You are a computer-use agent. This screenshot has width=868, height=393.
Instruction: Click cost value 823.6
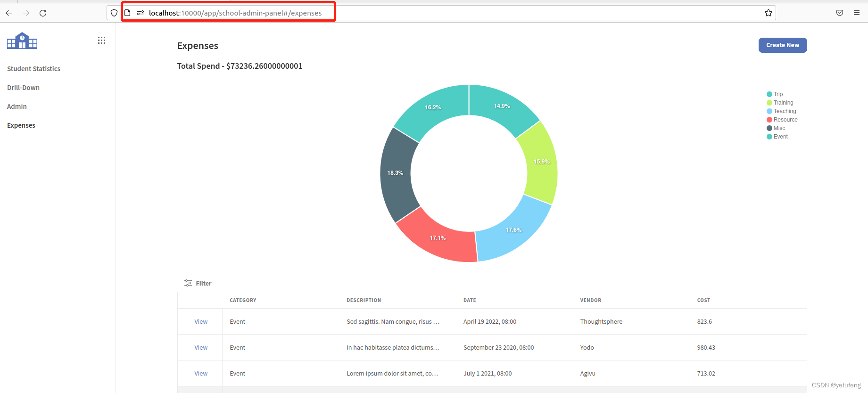[704, 322]
